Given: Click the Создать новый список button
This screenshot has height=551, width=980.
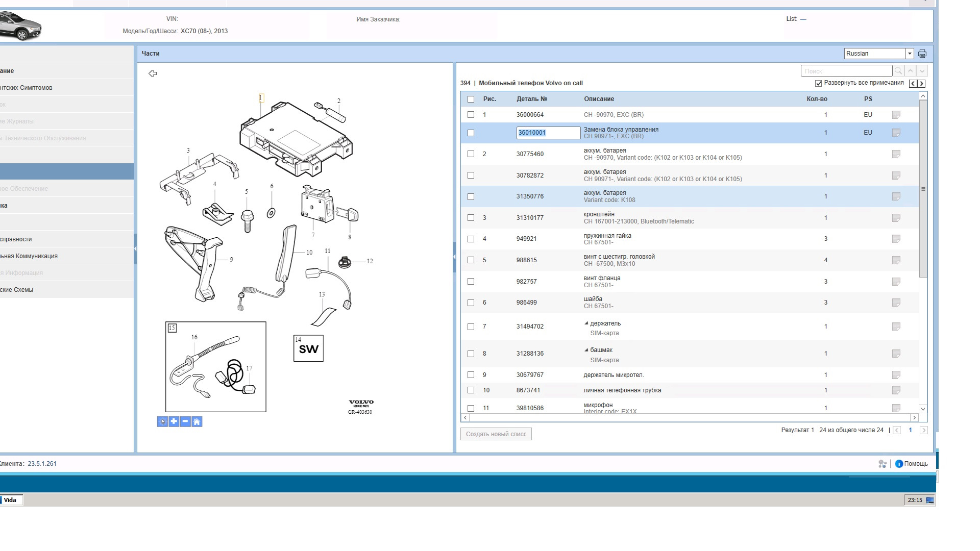Looking at the screenshot, I should point(496,434).
